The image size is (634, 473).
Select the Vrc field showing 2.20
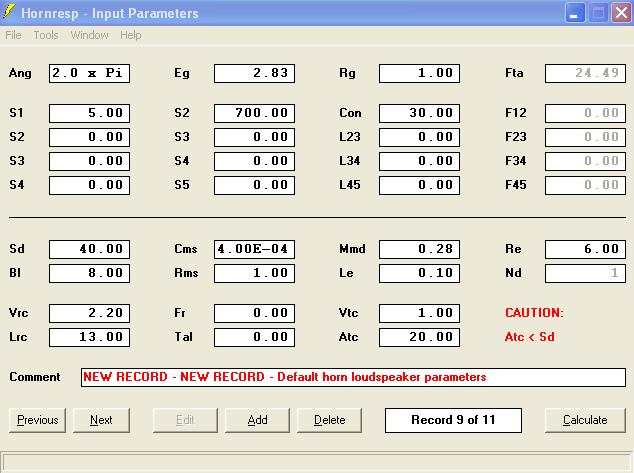(x=89, y=313)
